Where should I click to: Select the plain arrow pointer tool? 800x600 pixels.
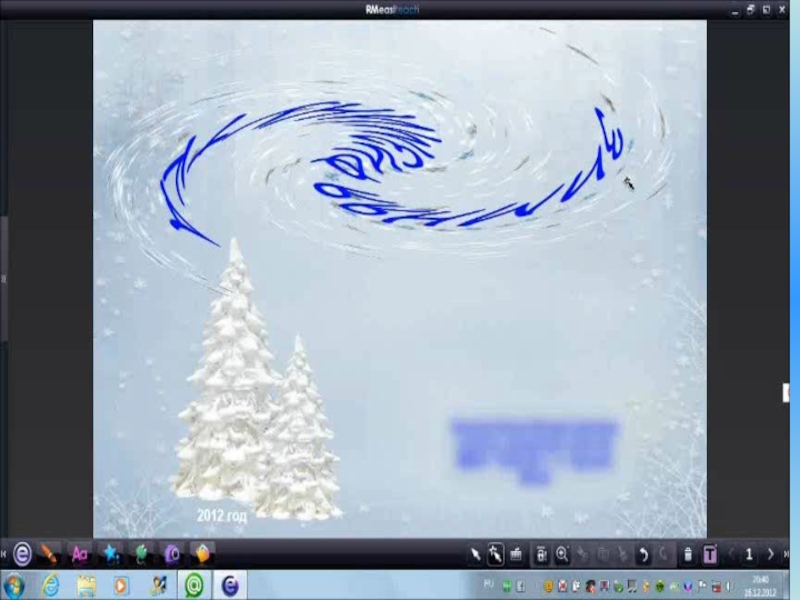pos(476,555)
